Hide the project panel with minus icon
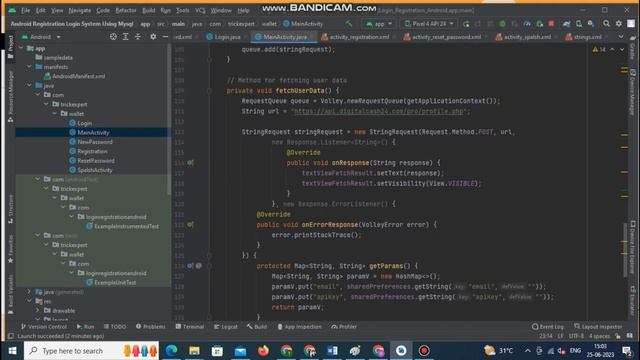The image size is (640, 360). 165,37
